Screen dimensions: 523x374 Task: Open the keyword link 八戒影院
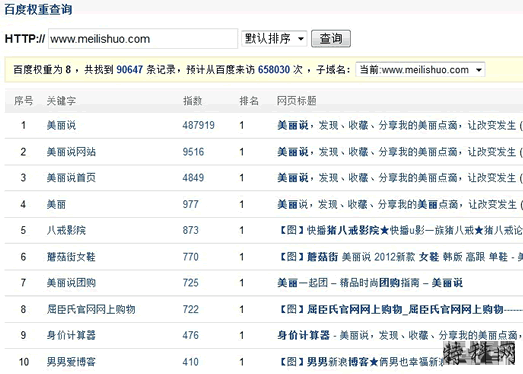(x=66, y=230)
